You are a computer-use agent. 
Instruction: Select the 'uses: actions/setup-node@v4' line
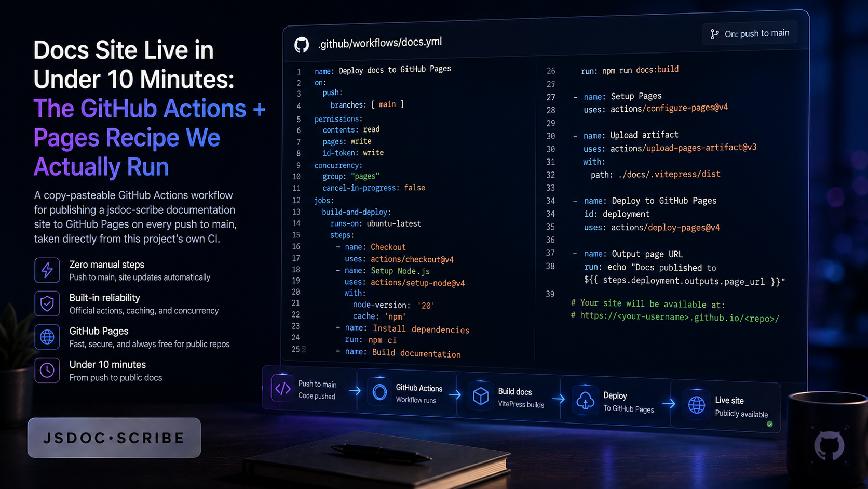point(405,282)
